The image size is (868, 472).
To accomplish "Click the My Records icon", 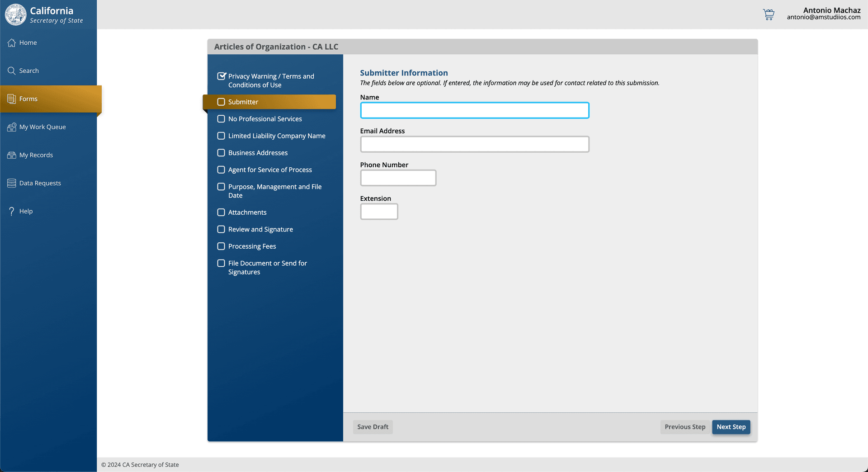I will [x=11, y=155].
